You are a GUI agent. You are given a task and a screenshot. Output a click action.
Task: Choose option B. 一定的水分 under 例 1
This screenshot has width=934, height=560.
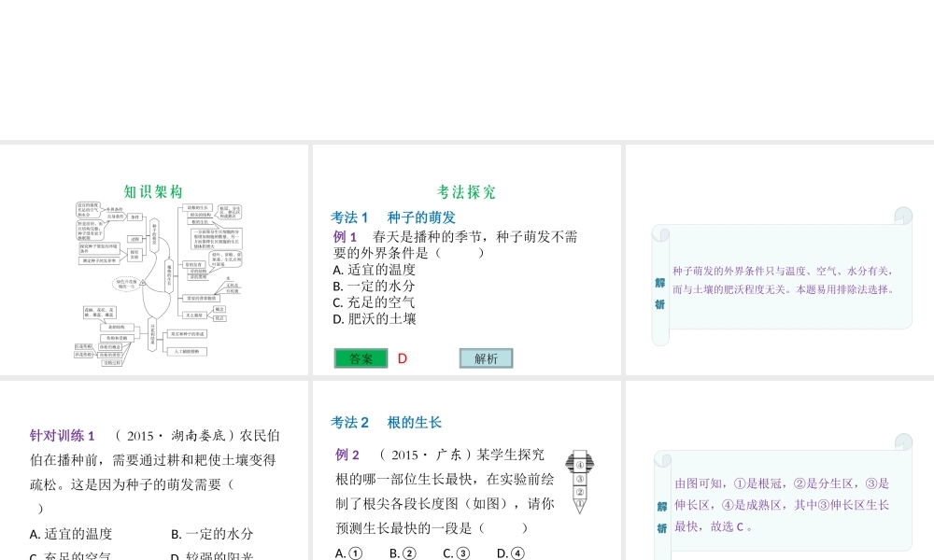click(375, 287)
